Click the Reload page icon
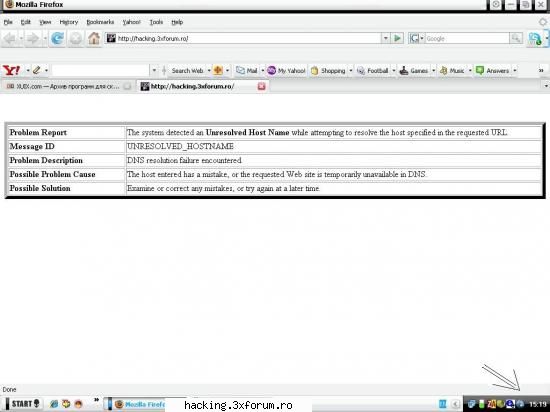 point(57,38)
